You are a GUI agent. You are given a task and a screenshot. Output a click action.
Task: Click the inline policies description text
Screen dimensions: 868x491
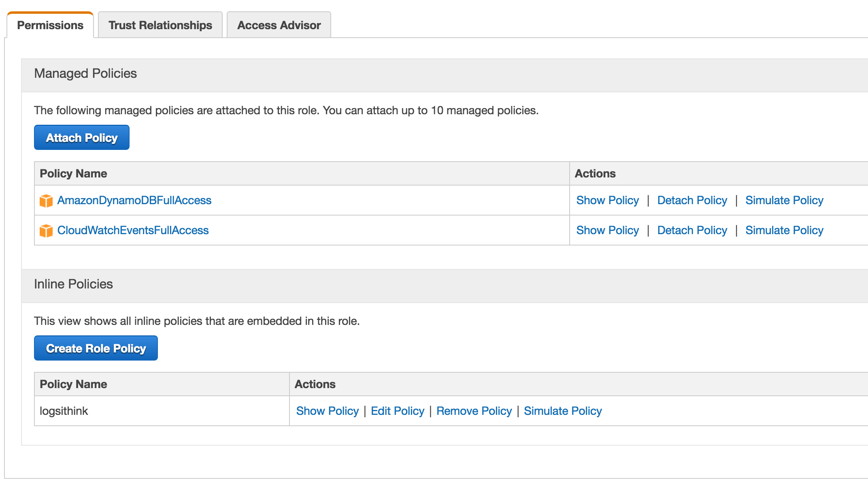click(x=197, y=321)
